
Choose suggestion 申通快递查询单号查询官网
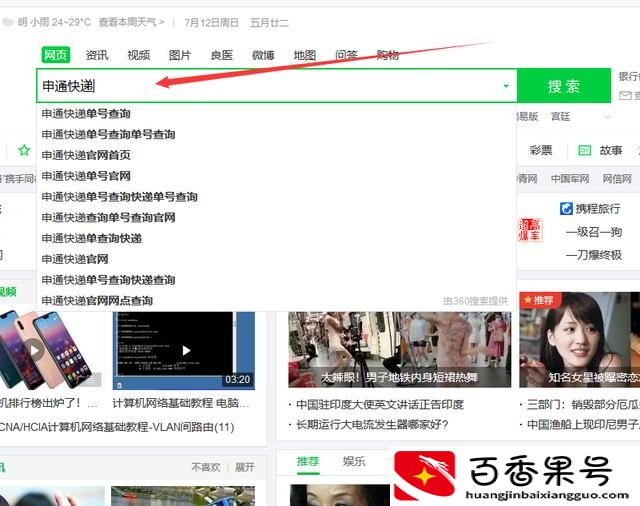[276, 217]
